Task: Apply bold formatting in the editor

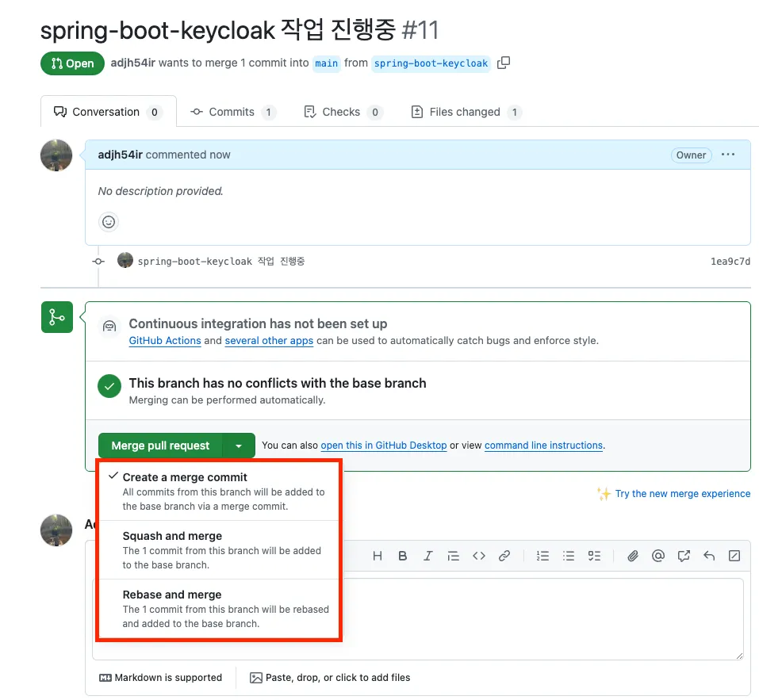Action: pyautogui.click(x=403, y=556)
